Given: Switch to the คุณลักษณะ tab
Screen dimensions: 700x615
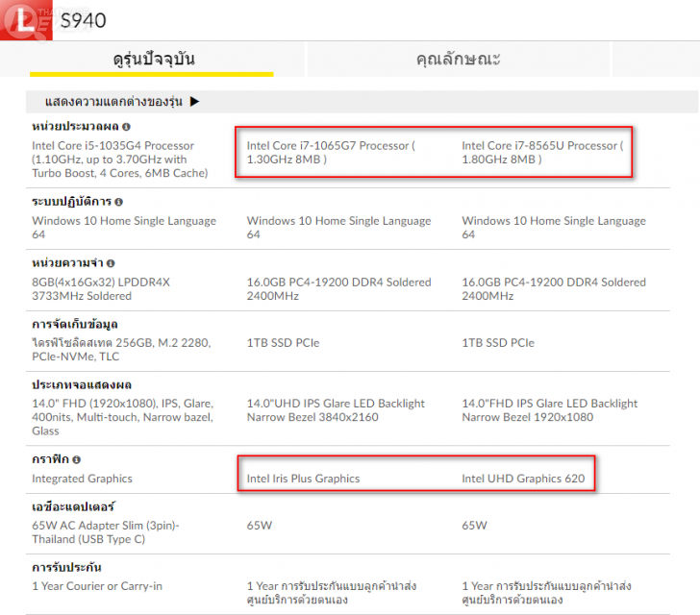Looking at the screenshot, I should (458, 60).
